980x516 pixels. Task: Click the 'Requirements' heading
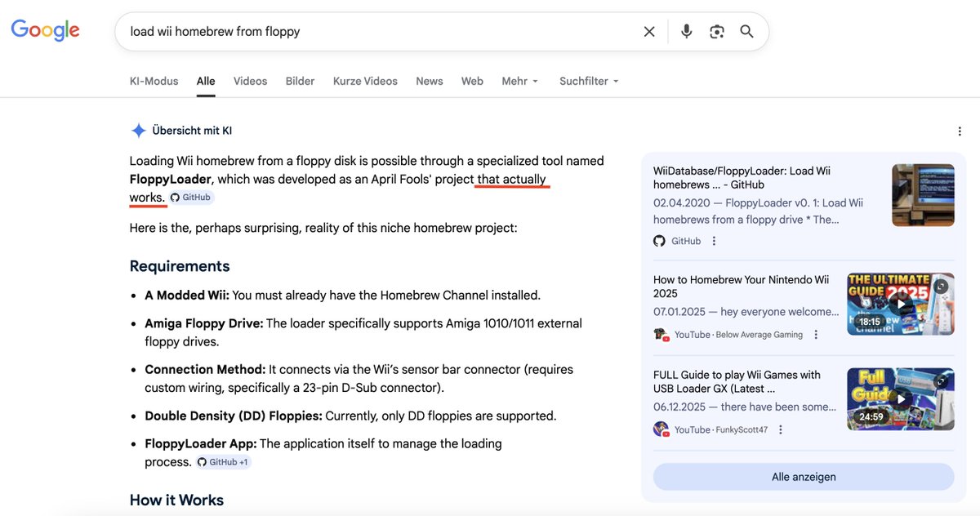pyautogui.click(x=180, y=266)
